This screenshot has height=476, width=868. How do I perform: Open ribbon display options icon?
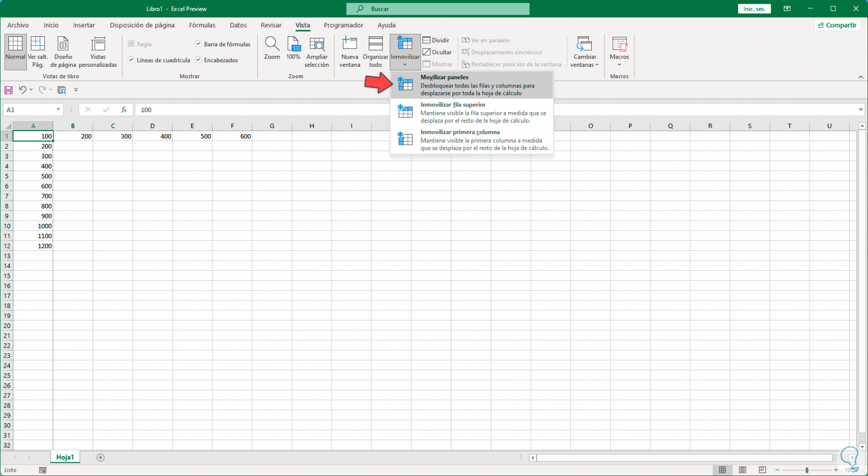point(787,9)
